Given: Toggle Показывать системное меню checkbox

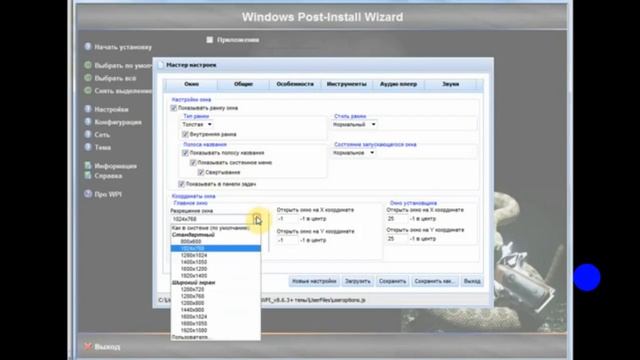Looking at the screenshot, I should pos(193,162).
